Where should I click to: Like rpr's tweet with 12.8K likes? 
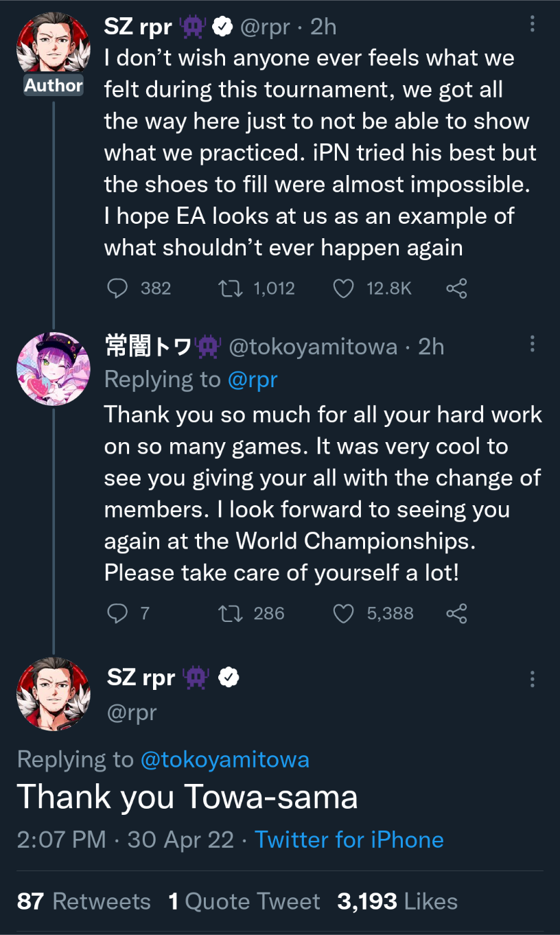343,288
